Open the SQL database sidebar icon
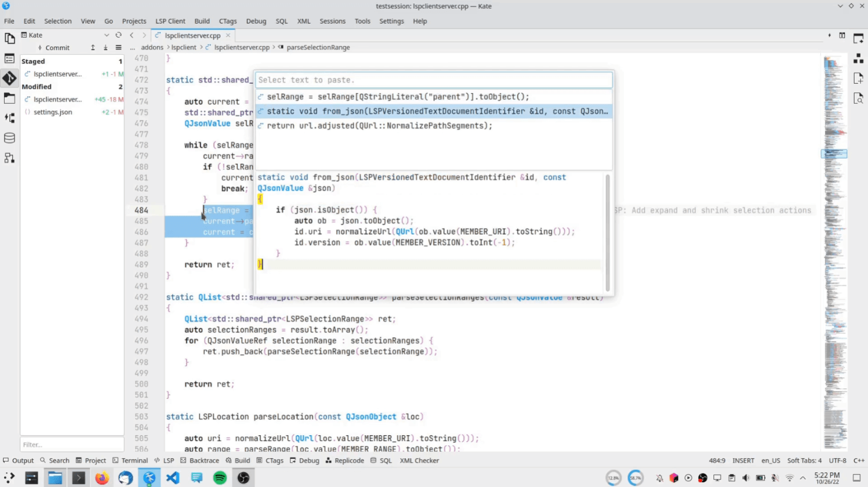 point(9,138)
